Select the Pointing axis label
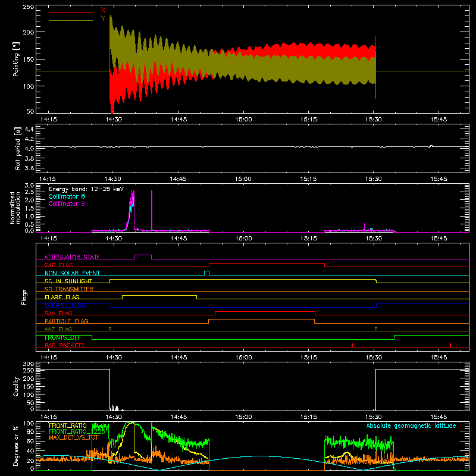The height and width of the screenshot is (476, 476). tap(16, 59)
